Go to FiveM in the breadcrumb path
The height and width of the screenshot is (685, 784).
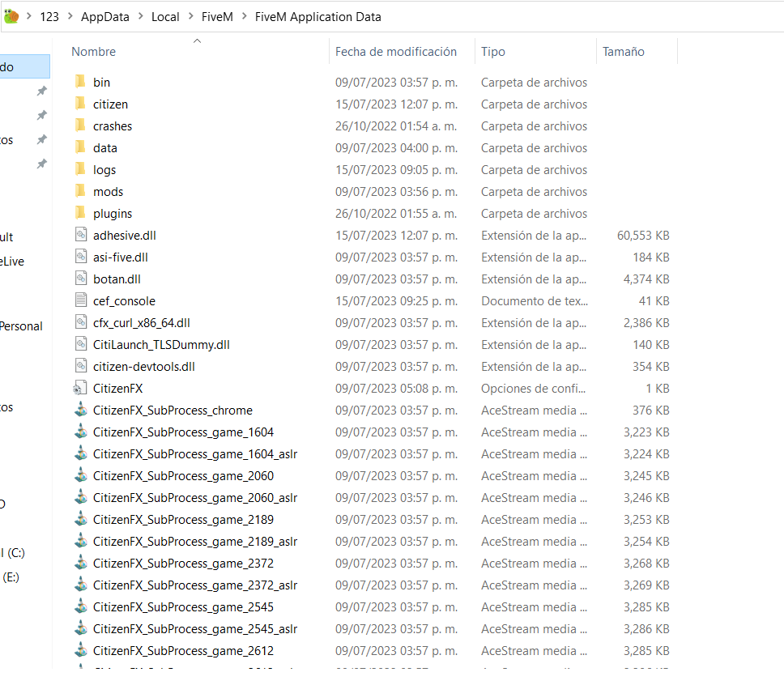coord(217,16)
